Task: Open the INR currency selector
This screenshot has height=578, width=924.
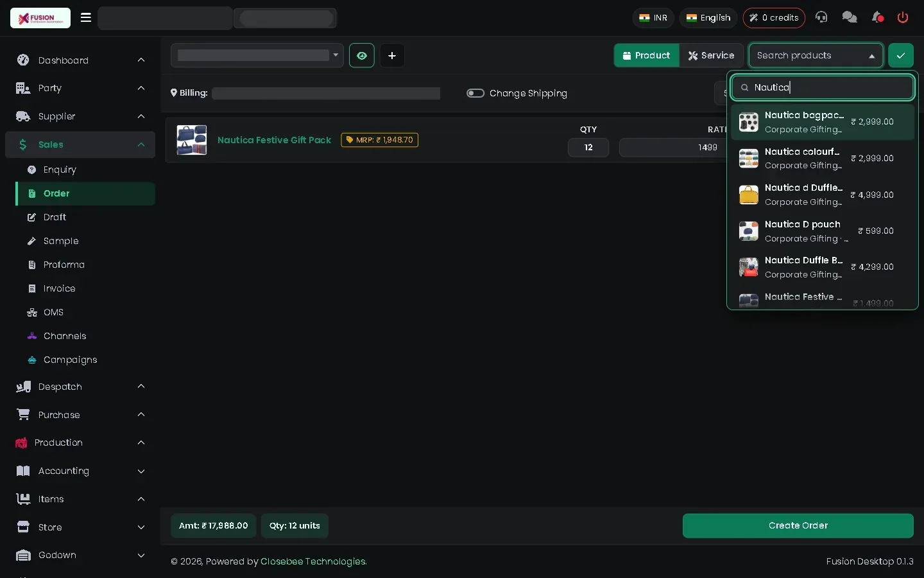Action: (653, 17)
